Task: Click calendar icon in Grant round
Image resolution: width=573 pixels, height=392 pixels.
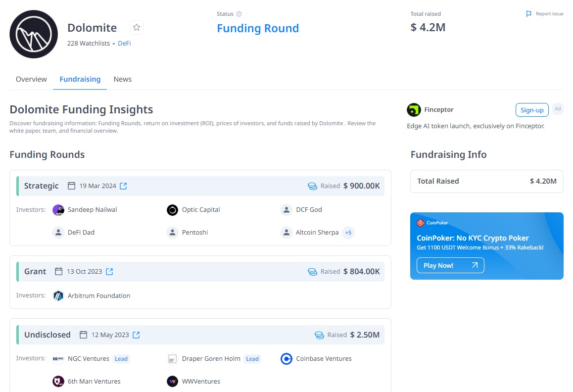Action: [x=58, y=271]
